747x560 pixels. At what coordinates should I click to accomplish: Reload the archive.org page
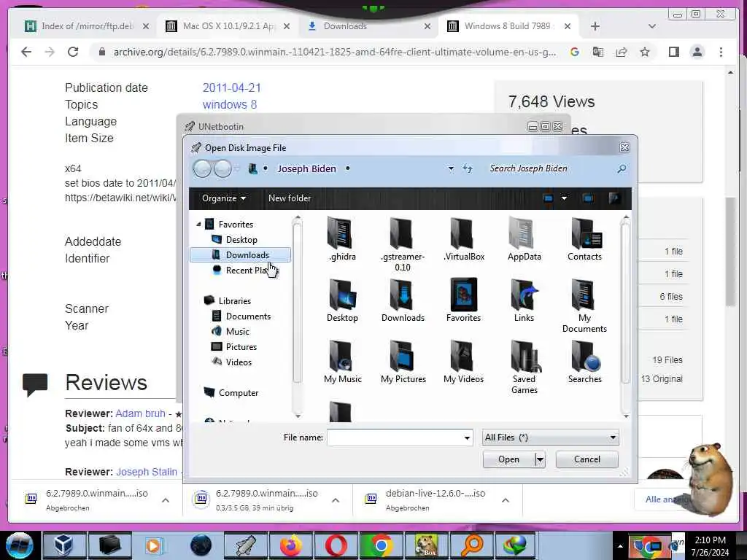(73, 52)
